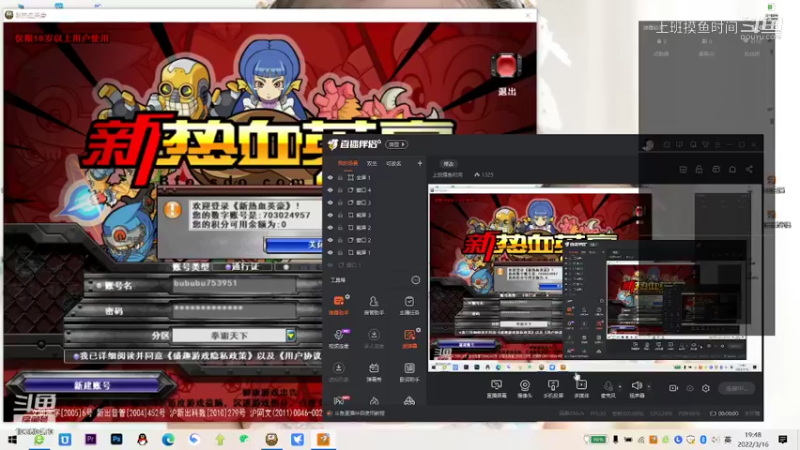Add a 摄像头 camera source
Viewport: 800px width, 450px height.
(x=524, y=388)
